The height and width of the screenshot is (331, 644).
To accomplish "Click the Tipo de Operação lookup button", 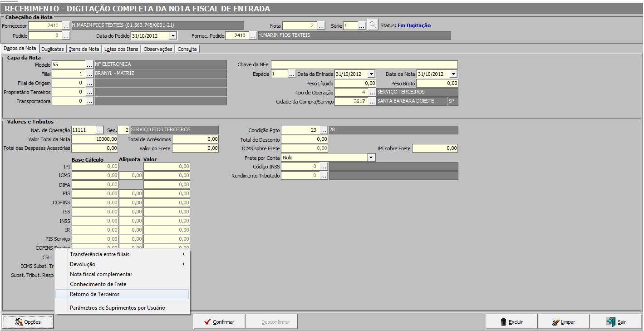I will [x=372, y=93].
